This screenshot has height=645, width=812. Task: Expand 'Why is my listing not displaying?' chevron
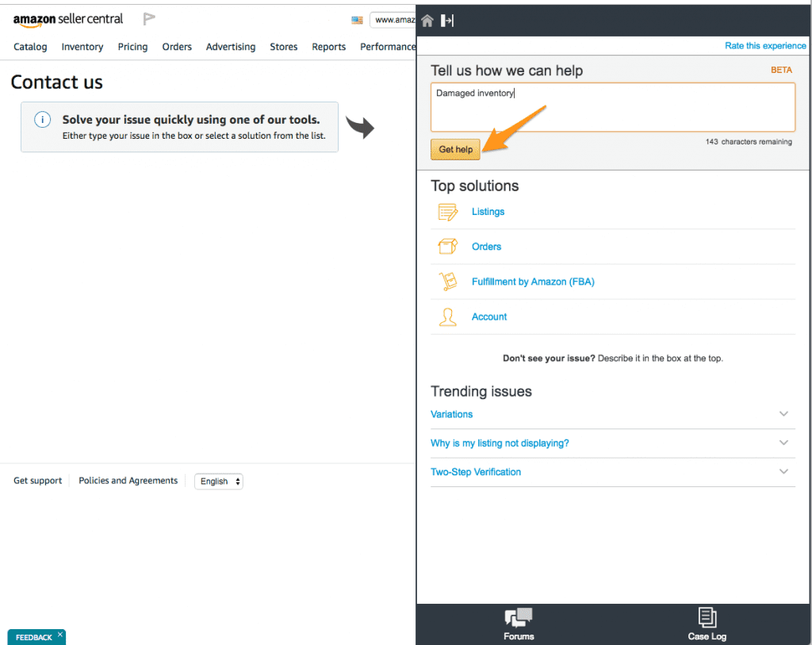point(783,443)
